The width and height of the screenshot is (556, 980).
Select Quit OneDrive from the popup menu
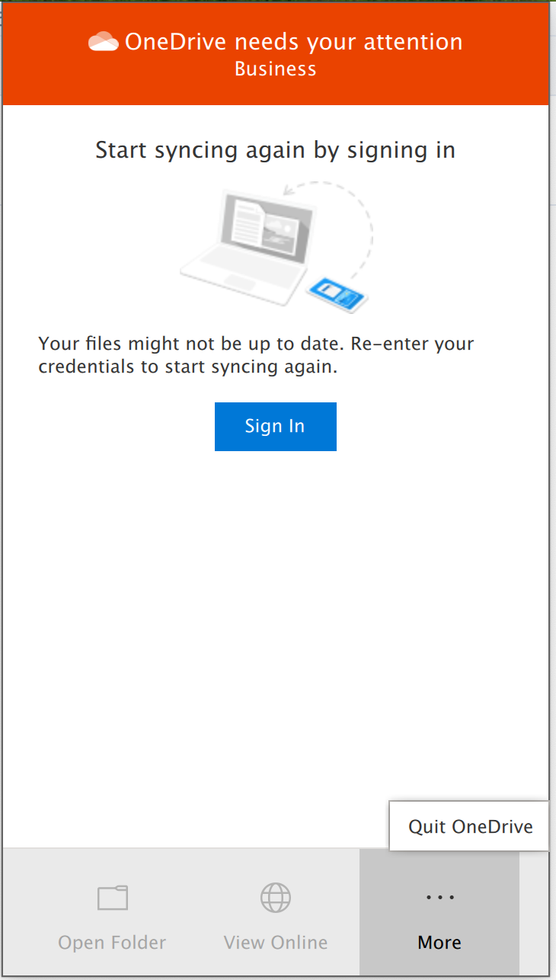(x=470, y=826)
